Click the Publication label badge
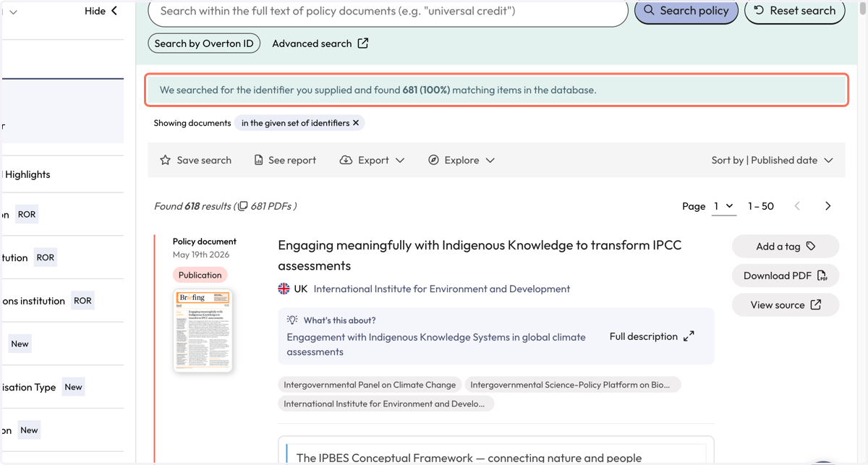The width and height of the screenshot is (868, 465). tap(200, 275)
